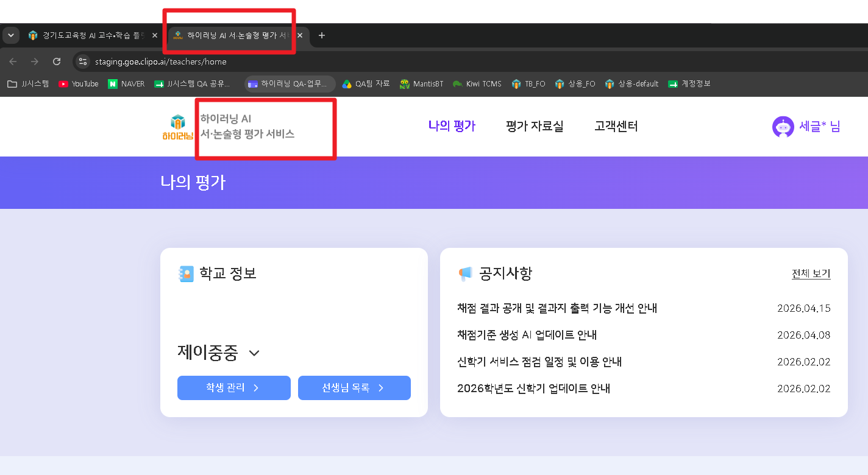The image size is (868, 475).
Task: Focus the address bar URL field
Action: [x=161, y=62]
